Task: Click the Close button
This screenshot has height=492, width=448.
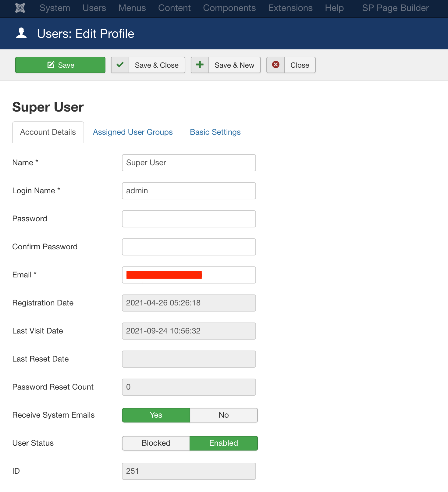Action: click(291, 65)
